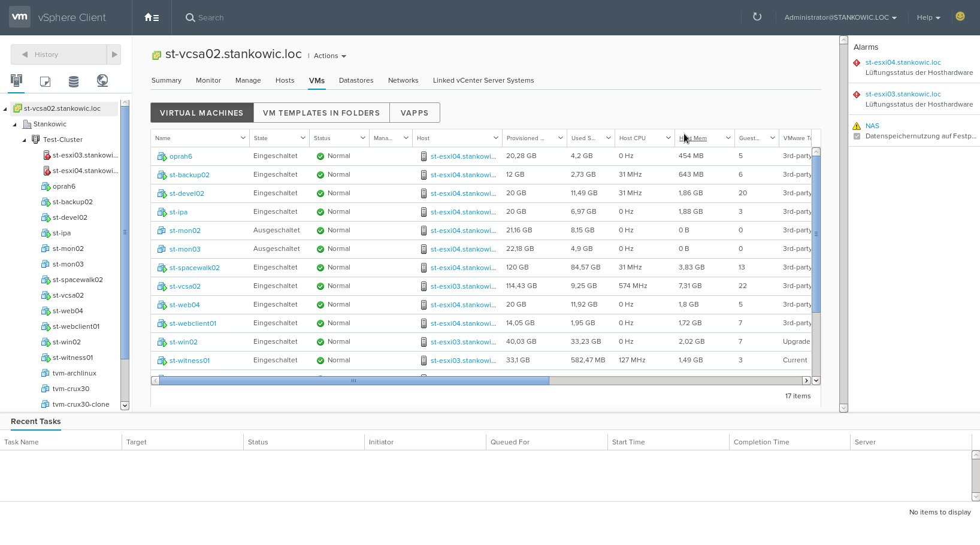This screenshot has width=980, height=545.
Task: Open Networking navigator icon
Action: pyautogui.click(x=102, y=80)
